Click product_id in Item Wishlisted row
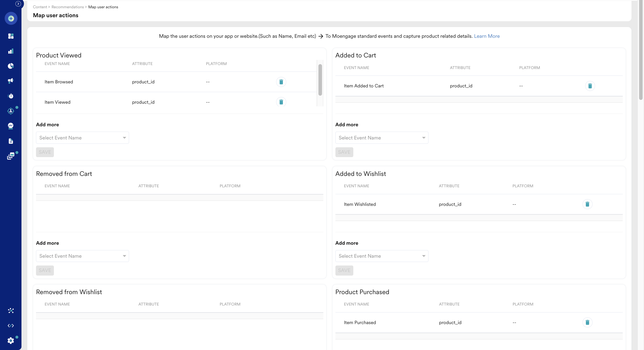 [x=450, y=204]
